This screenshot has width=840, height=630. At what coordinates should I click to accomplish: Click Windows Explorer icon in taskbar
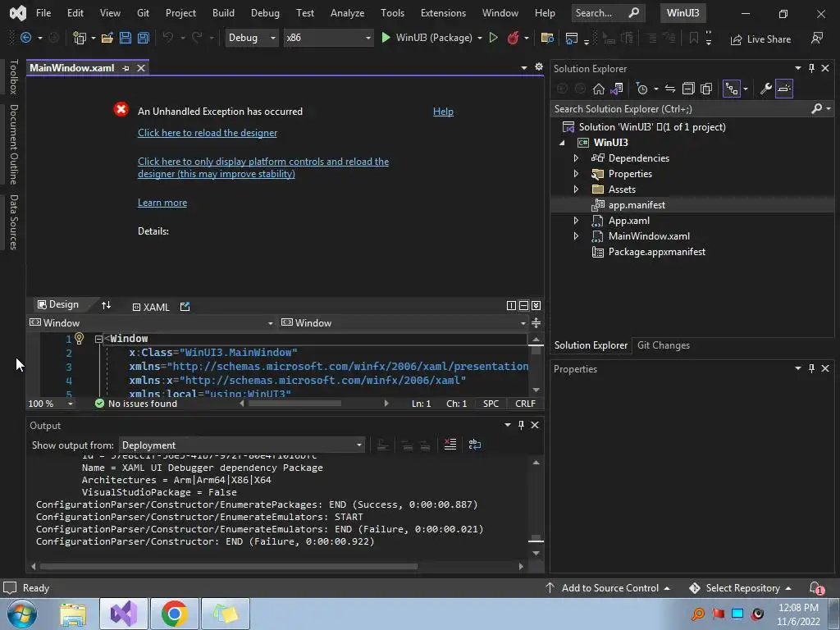[73, 614]
